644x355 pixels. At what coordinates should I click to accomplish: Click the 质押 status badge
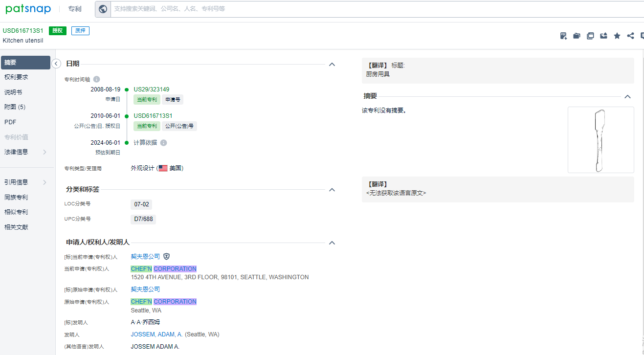click(x=80, y=31)
